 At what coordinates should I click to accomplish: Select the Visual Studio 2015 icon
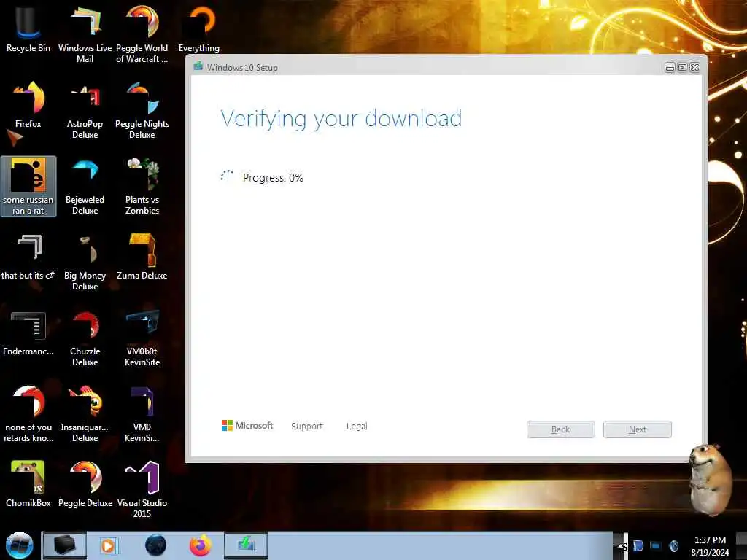click(142, 489)
